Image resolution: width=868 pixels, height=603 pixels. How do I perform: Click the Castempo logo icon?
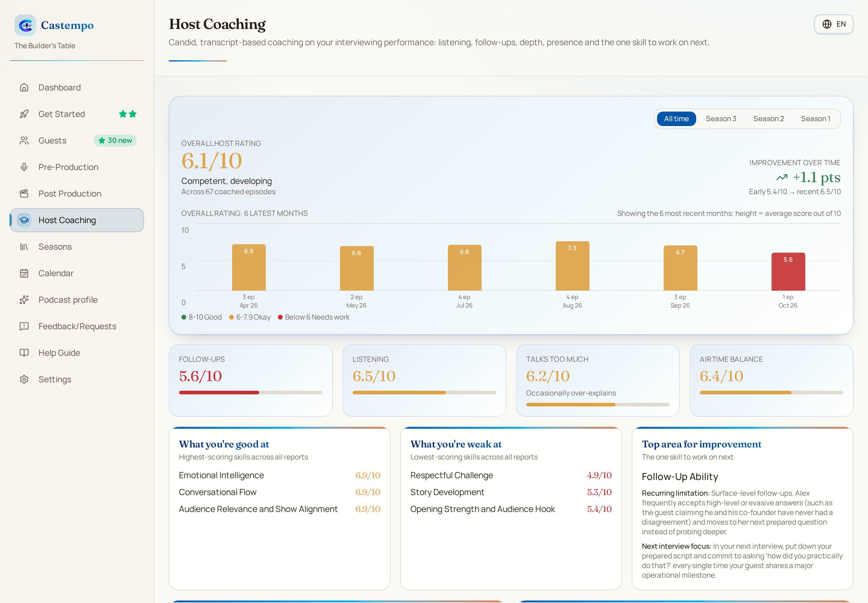pyautogui.click(x=25, y=25)
